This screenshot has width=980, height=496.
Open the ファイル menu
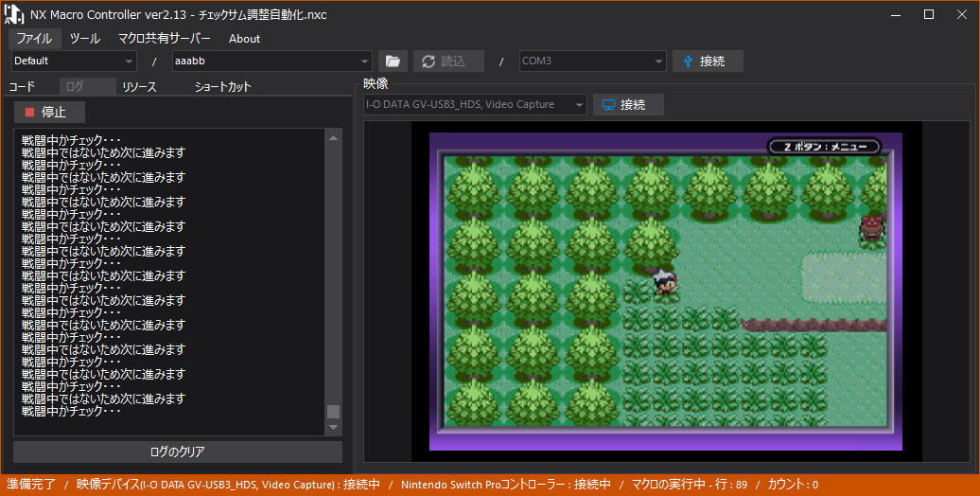tap(34, 38)
